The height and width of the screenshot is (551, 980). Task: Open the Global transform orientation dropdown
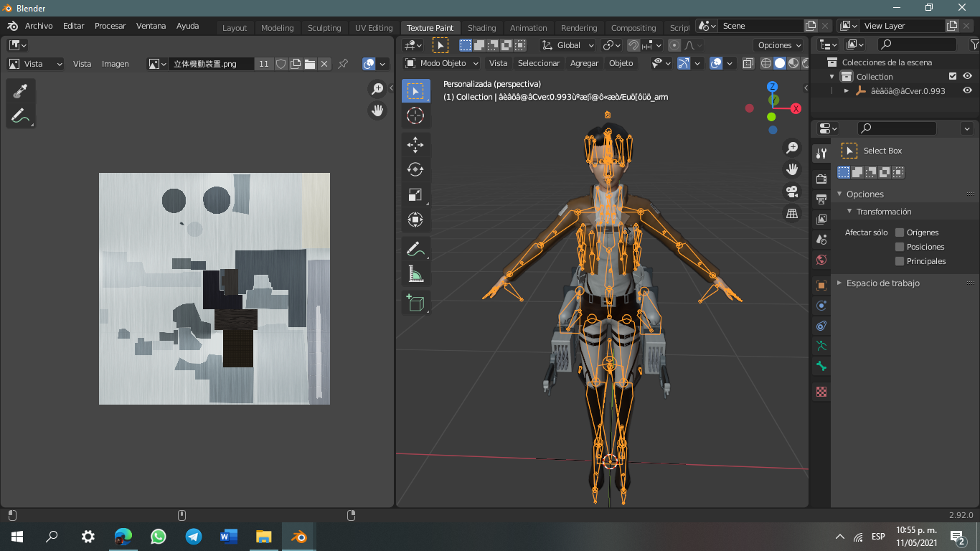[x=568, y=45]
